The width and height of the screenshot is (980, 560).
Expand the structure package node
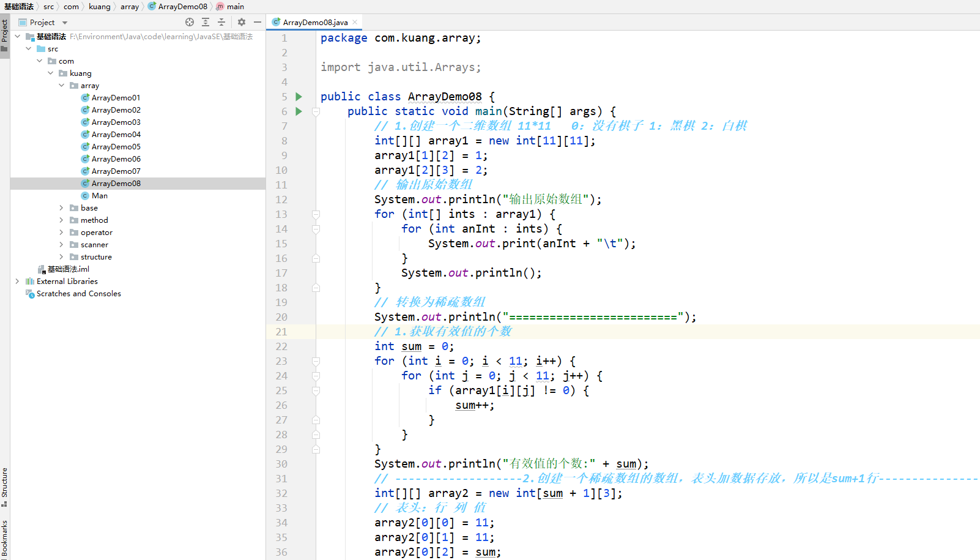coord(61,257)
